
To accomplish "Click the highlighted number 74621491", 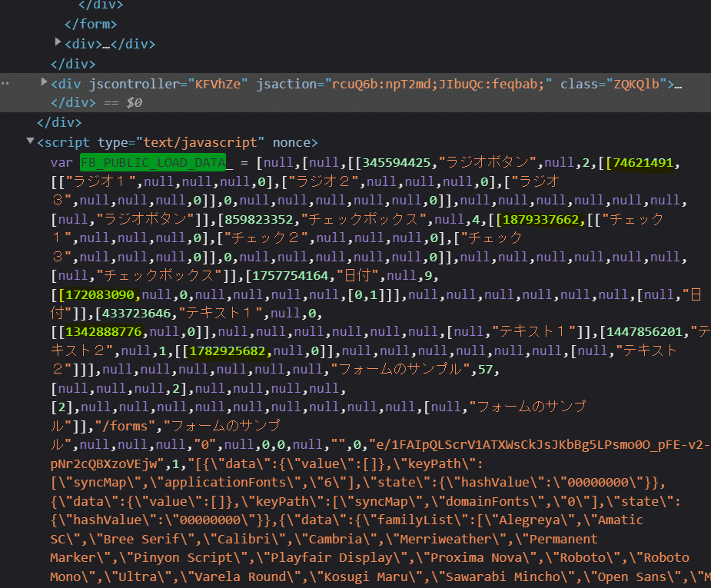I will (x=643, y=163).
